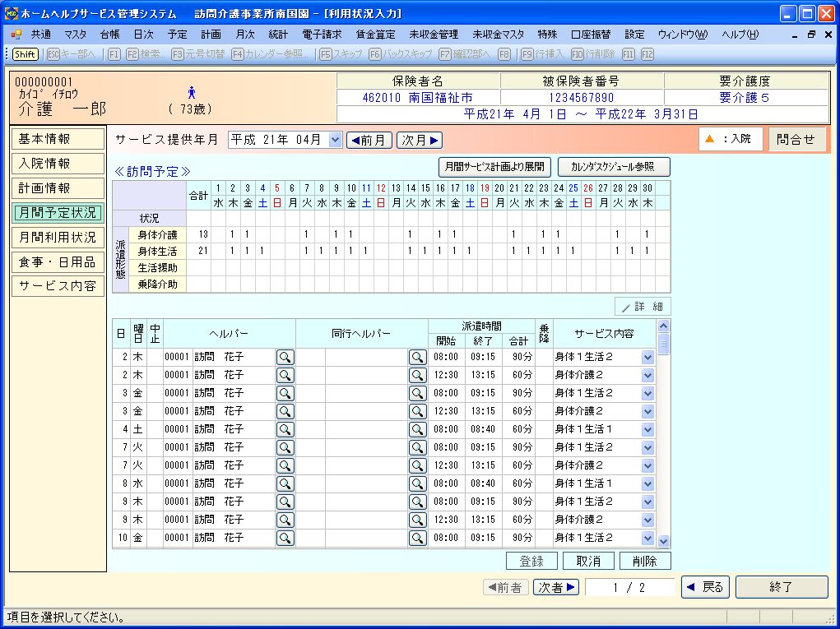Click the blue person icon beside patient name

tap(191, 93)
